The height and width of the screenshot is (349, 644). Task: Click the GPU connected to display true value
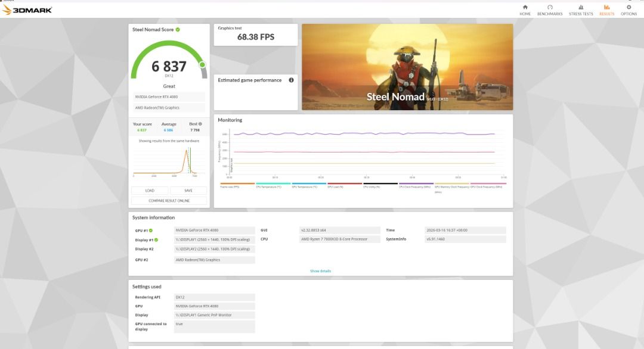coord(215,326)
